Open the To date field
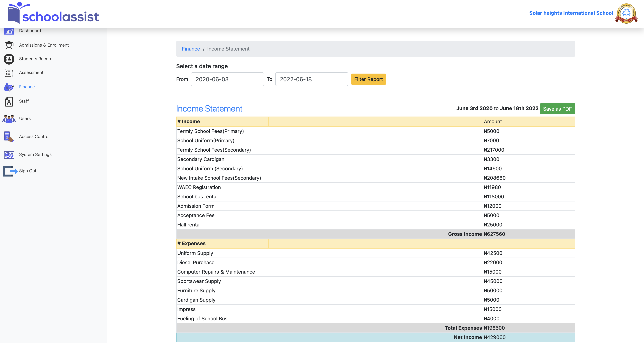 click(x=311, y=79)
